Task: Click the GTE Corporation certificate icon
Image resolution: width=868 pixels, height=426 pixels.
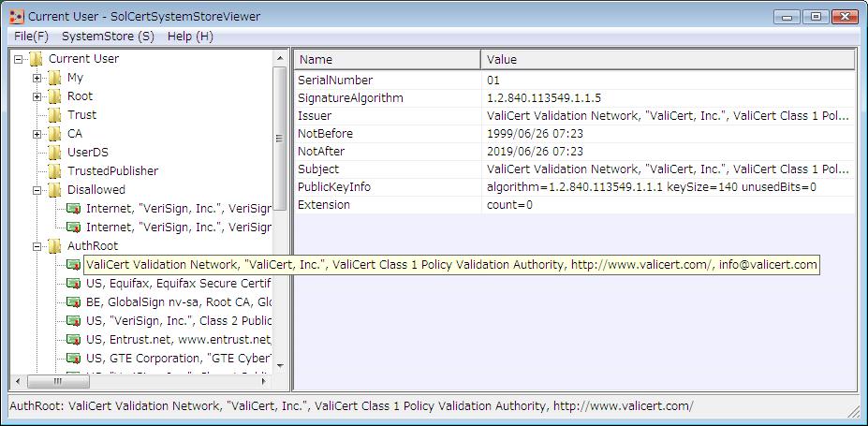Action: pos(74,358)
